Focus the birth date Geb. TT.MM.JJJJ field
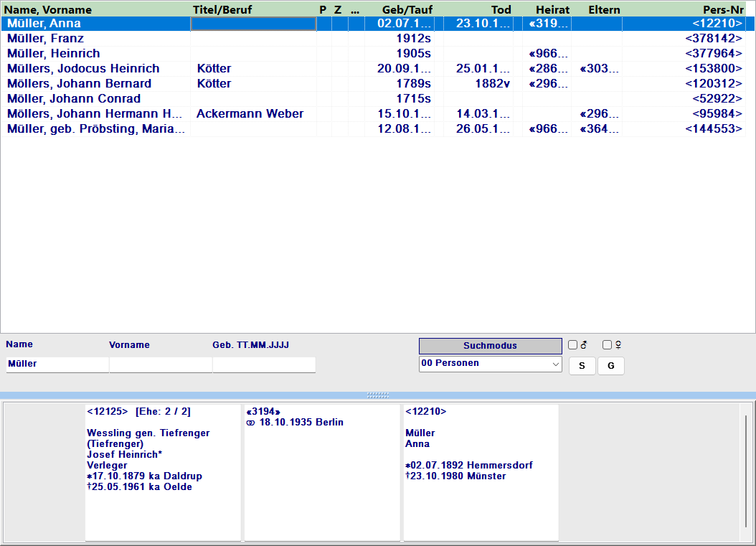The image size is (756, 546). (x=264, y=364)
